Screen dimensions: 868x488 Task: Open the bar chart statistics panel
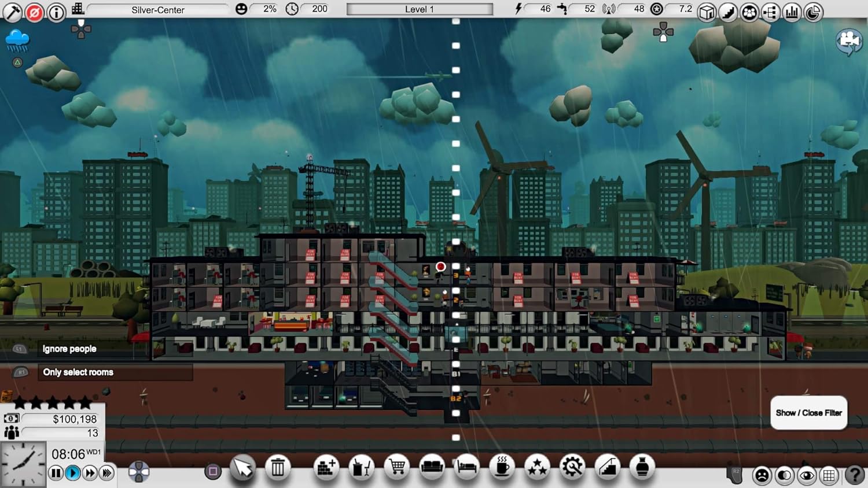792,12
